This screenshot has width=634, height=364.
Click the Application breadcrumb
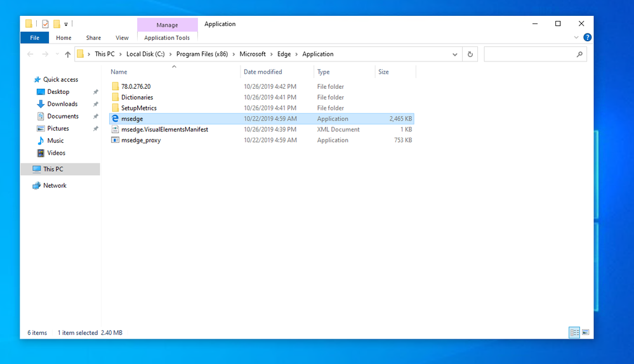(318, 54)
